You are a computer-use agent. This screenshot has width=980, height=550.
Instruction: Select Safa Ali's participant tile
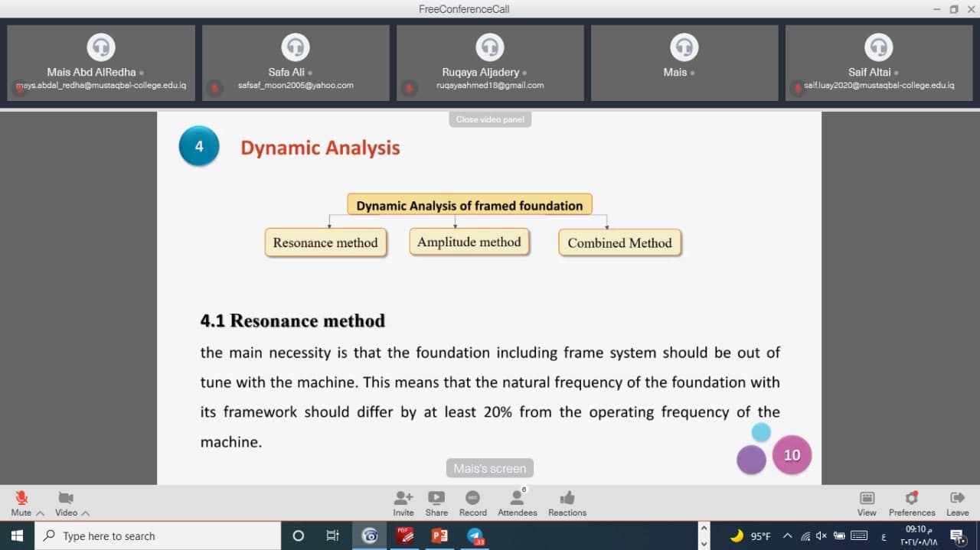(296, 63)
